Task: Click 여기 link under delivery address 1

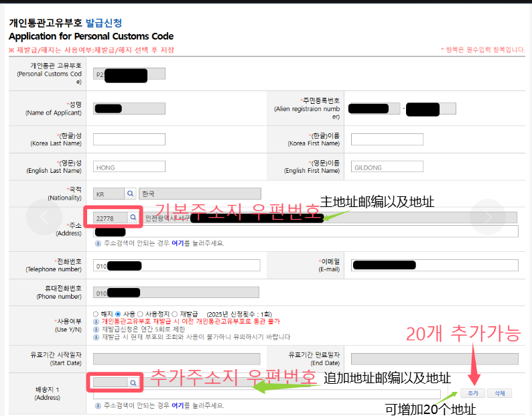Action: point(178,406)
